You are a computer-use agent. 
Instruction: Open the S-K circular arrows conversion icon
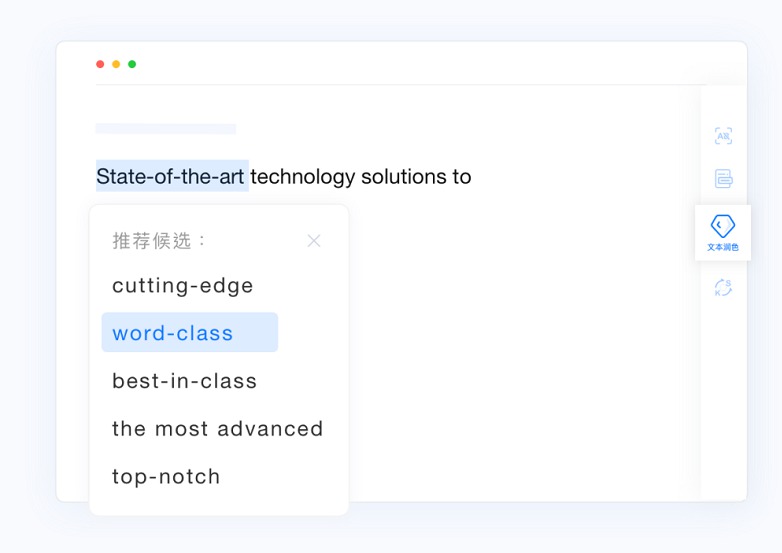[723, 288]
